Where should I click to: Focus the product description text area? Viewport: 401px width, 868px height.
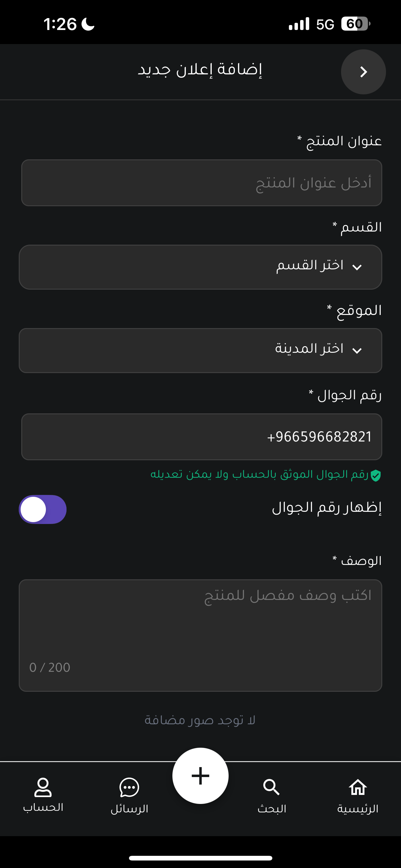(200, 636)
